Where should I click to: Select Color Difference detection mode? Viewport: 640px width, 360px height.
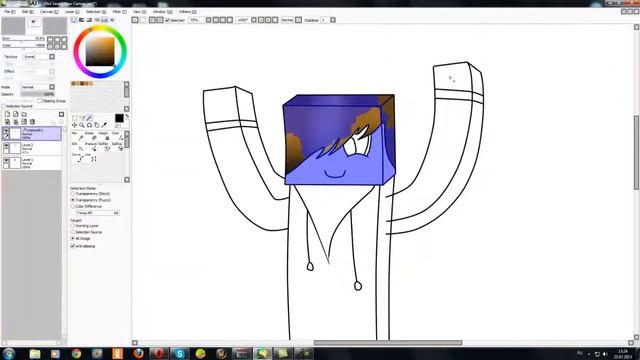pyautogui.click(x=73, y=206)
